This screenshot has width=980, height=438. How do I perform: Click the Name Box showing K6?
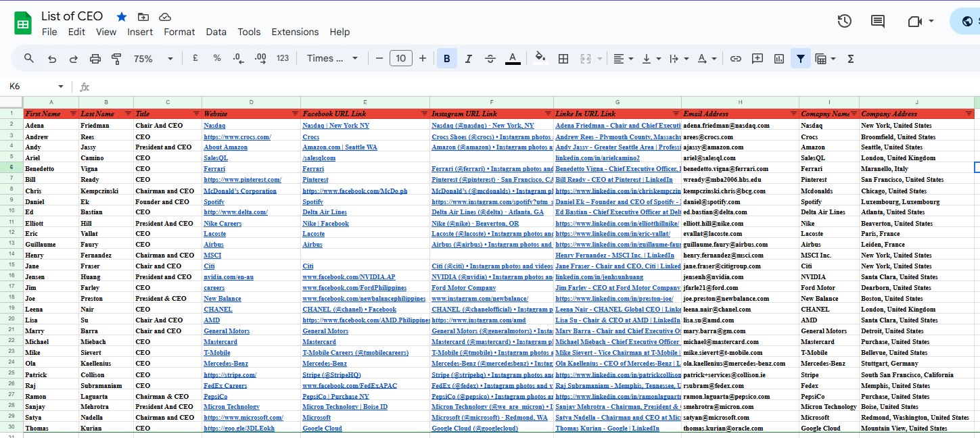(32, 87)
